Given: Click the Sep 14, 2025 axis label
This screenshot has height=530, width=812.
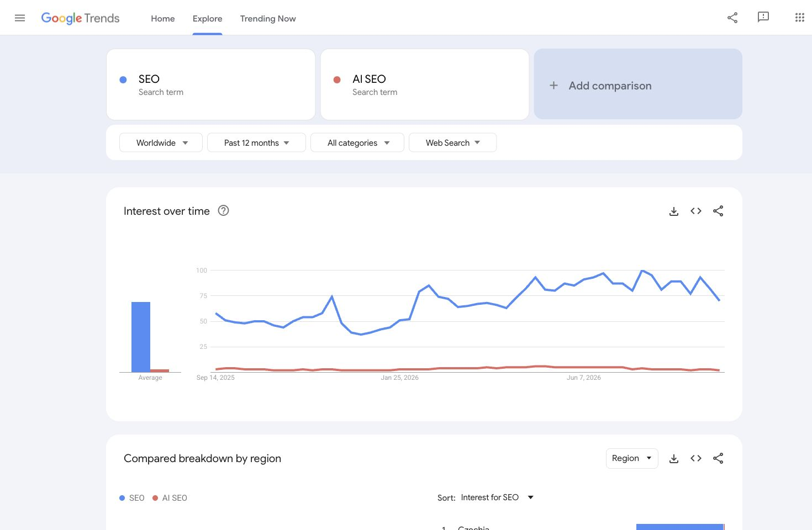Looking at the screenshot, I should click(215, 378).
